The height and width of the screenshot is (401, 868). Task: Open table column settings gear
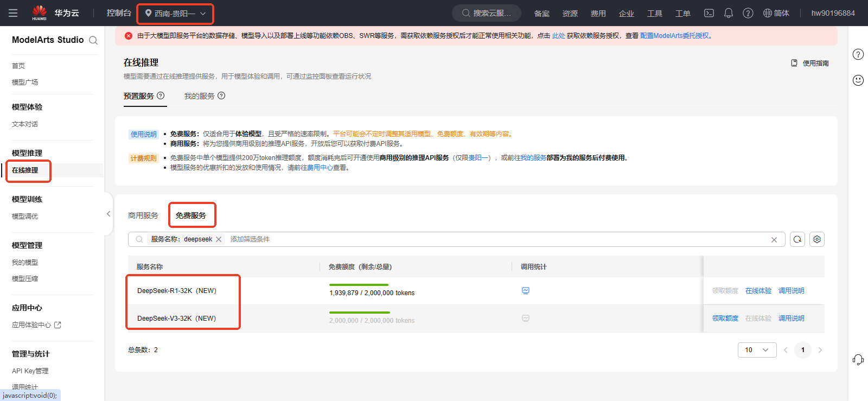tap(817, 239)
